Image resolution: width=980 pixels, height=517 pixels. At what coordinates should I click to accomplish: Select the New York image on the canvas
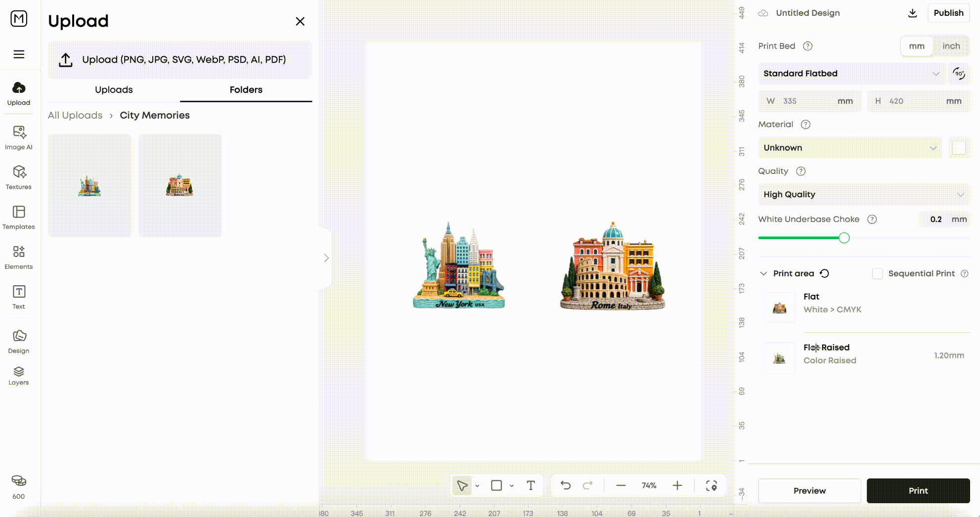[x=459, y=266]
